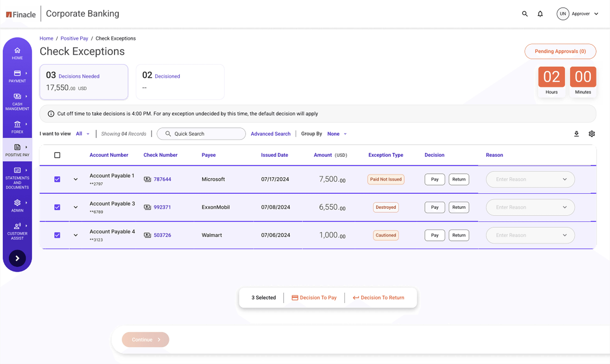Viewport: 610px width, 364px height.
Task: Sort by Payee column
Action: coord(209,155)
